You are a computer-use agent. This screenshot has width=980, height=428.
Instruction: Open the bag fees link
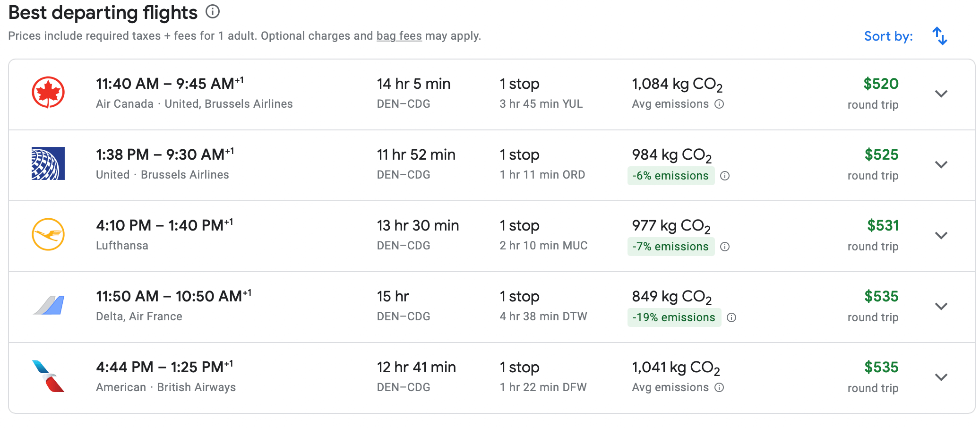click(x=399, y=36)
